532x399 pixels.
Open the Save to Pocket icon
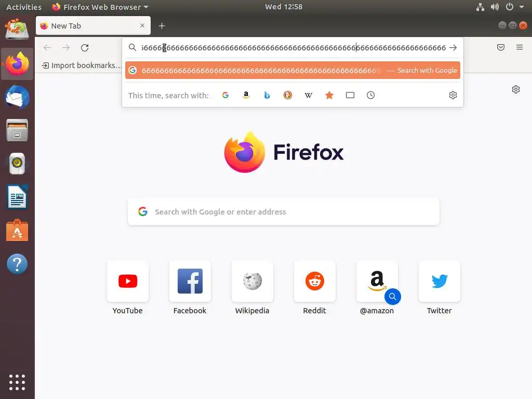click(x=501, y=47)
